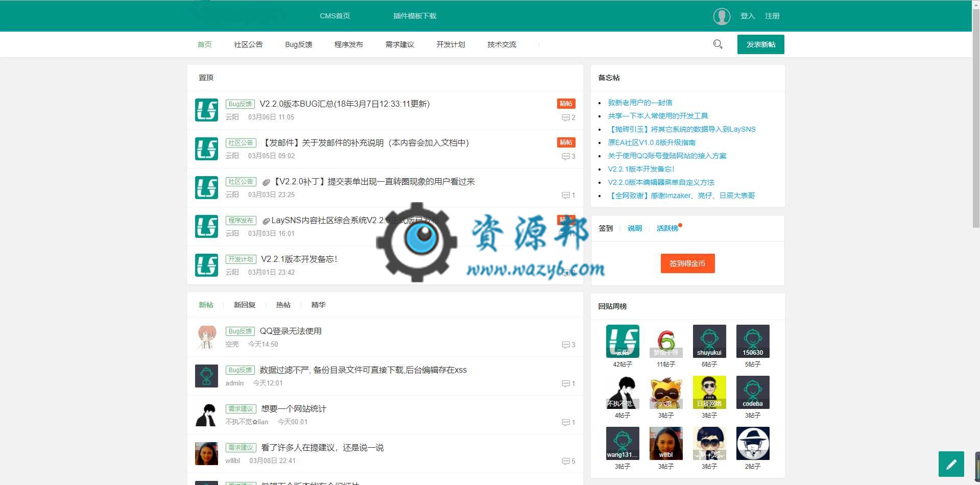Viewport: 980px width, 485px height.
Task: Open memo link 关于使用QQ账号登陆网站的接入方案
Action: point(667,156)
